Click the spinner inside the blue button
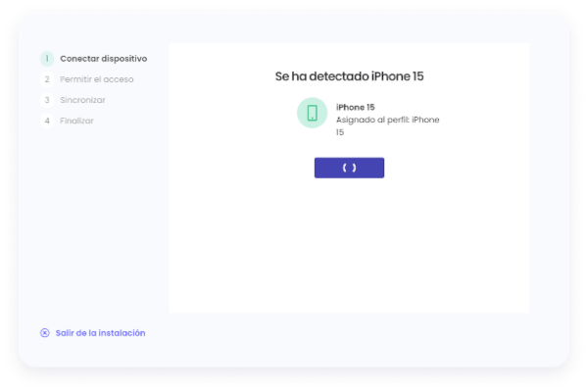 point(349,168)
